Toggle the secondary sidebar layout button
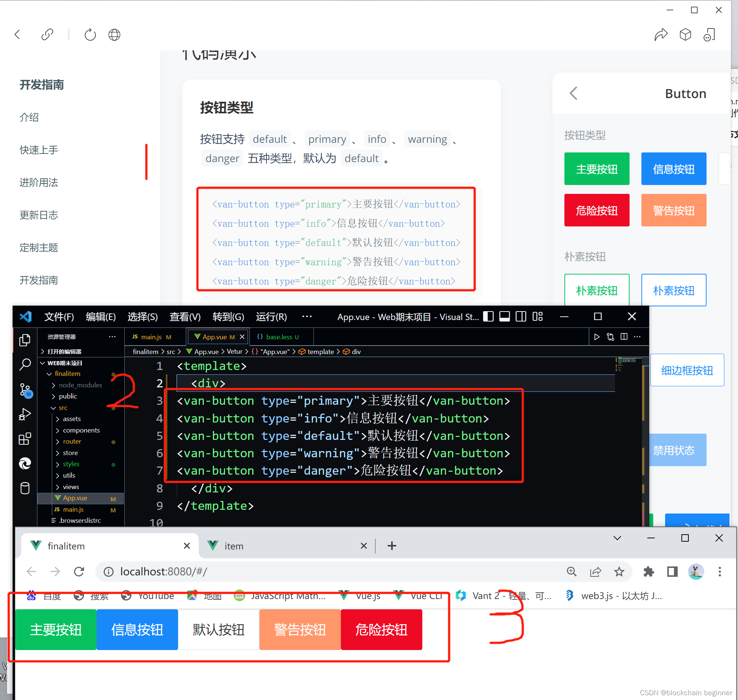Viewport: 738px width, 700px height. point(521,317)
